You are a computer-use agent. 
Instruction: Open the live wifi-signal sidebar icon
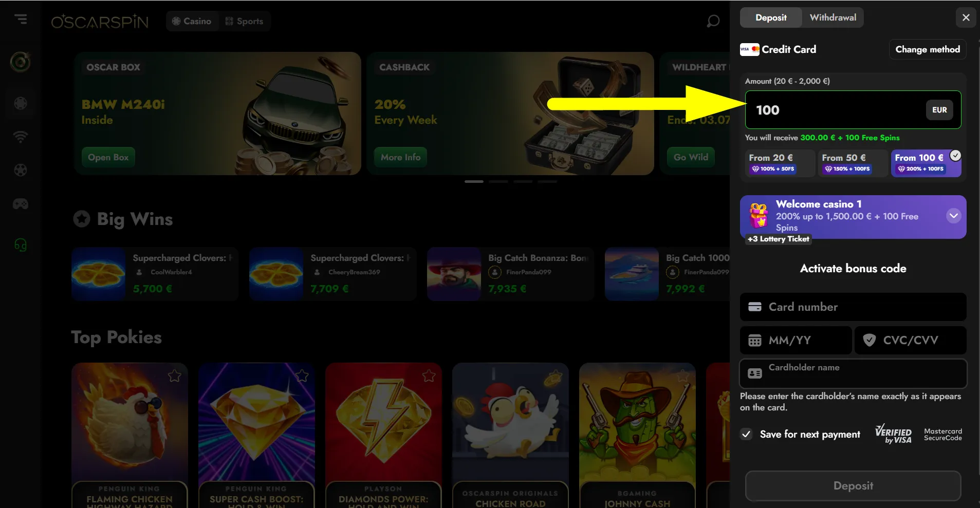pyautogui.click(x=21, y=137)
